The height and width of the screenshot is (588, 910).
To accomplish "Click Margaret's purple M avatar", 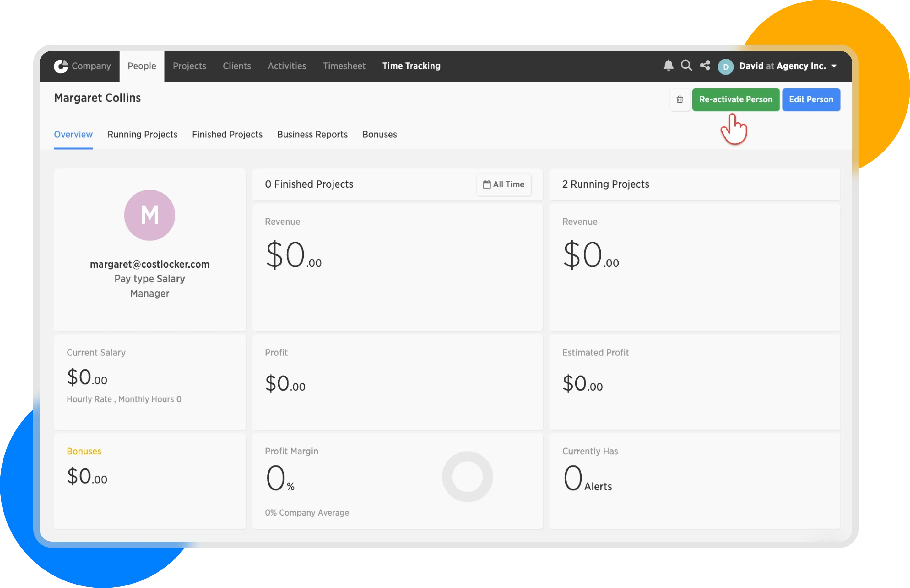I will coord(150,215).
